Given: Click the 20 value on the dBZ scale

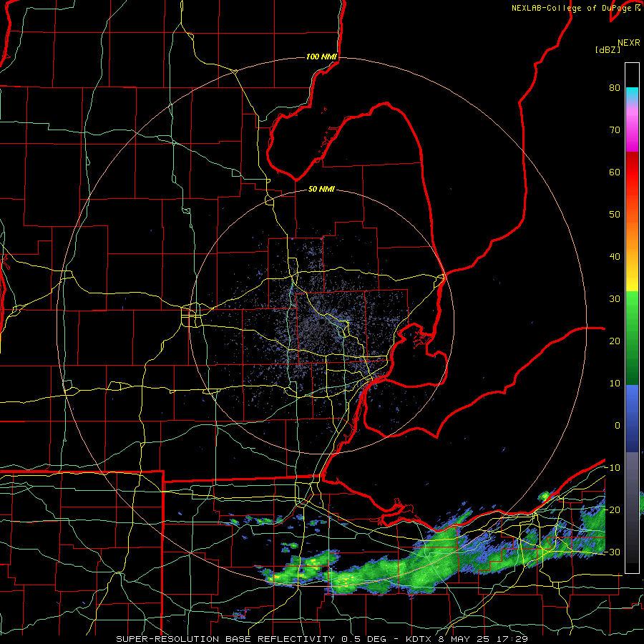Looking at the screenshot, I should [615, 341].
